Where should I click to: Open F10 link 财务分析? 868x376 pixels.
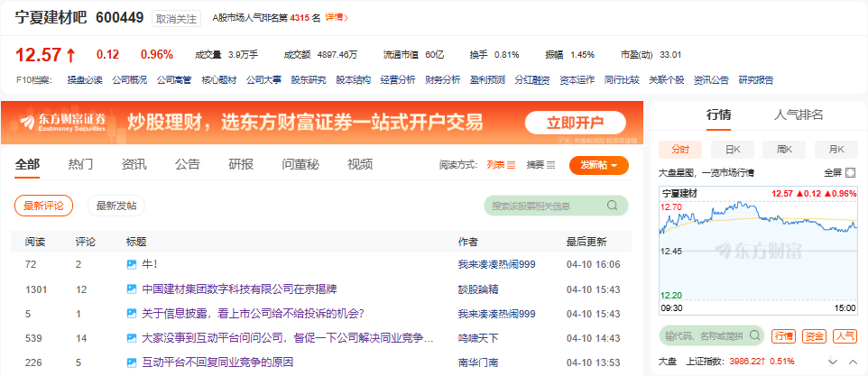point(443,80)
